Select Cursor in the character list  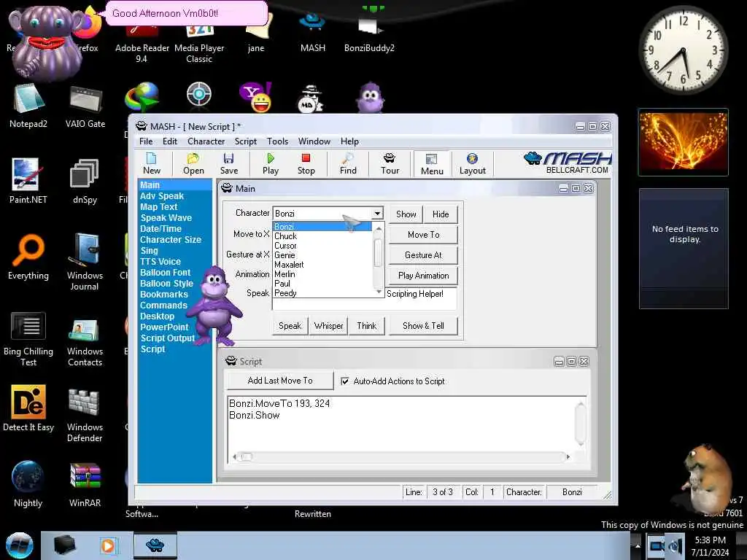[x=285, y=246]
